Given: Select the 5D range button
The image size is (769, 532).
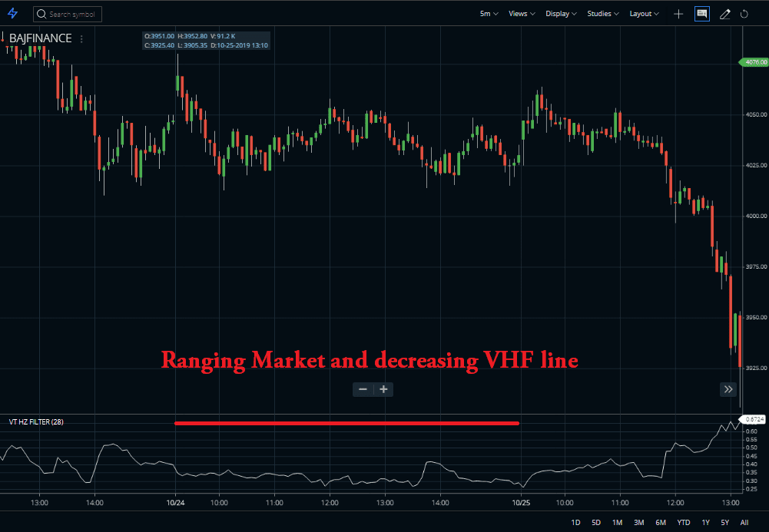Looking at the screenshot, I should click(596, 523).
